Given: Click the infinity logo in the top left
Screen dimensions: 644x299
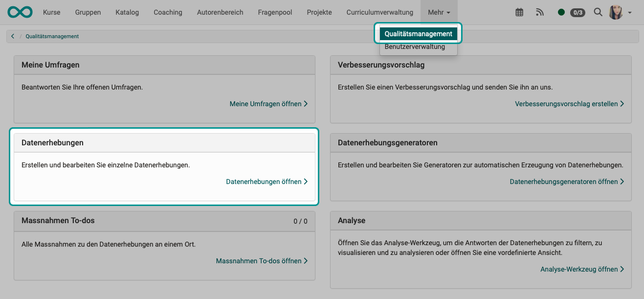Looking at the screenshot, I should point(19,12).
